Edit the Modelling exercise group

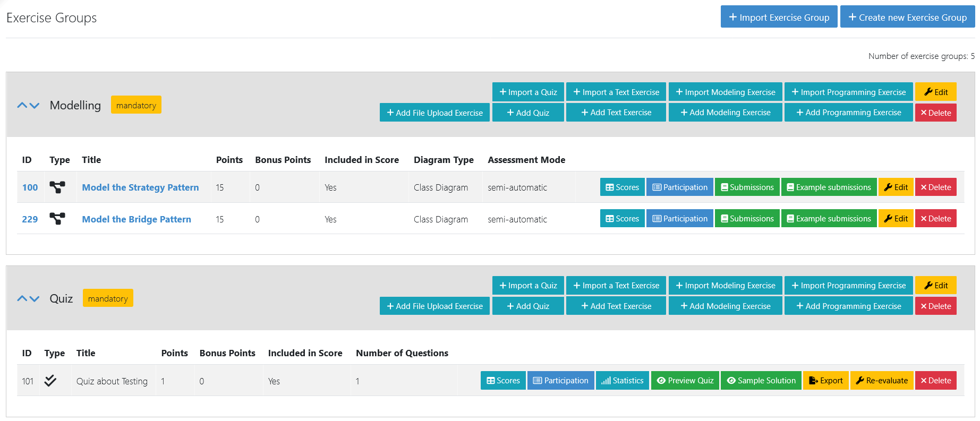935,92
